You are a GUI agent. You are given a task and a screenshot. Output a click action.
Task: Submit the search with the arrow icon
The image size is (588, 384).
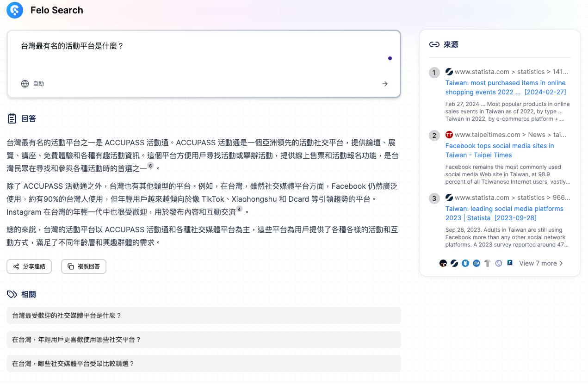[x=385, y=84]
